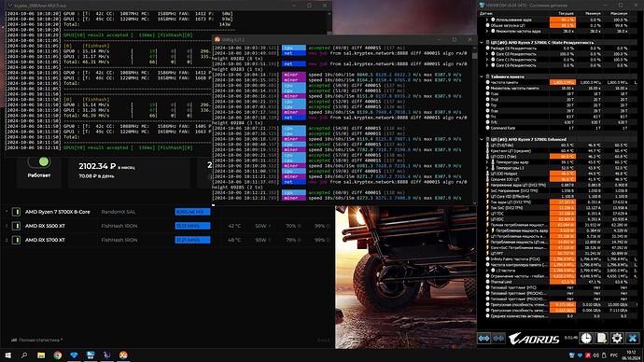Open Windows Start menu

point(7,355)
